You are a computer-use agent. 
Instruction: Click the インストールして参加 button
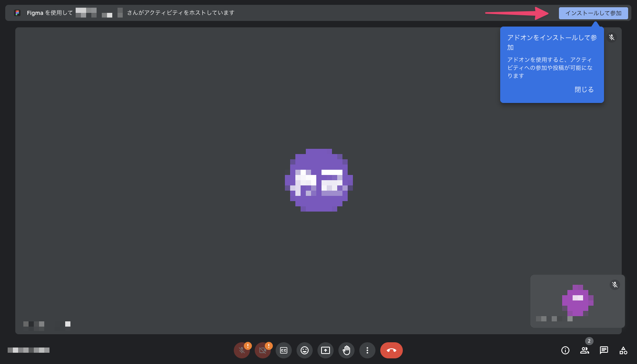tap(593, 13)
